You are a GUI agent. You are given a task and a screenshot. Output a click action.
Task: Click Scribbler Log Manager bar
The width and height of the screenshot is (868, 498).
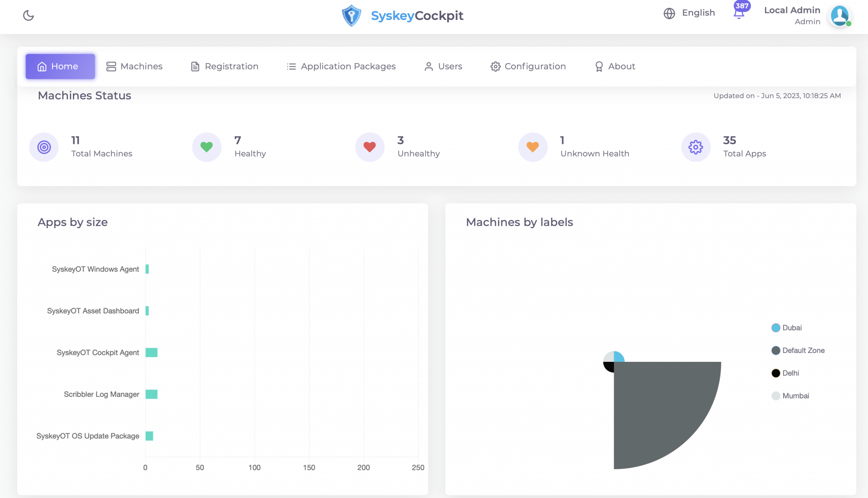pyautogui.click(x=151, y=394)
